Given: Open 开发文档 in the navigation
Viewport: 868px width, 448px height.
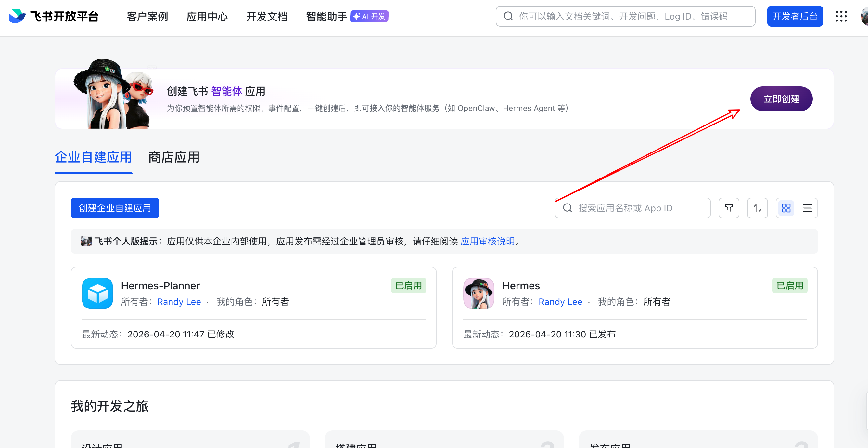Looking at the screenshot, I should click(267, 16).
